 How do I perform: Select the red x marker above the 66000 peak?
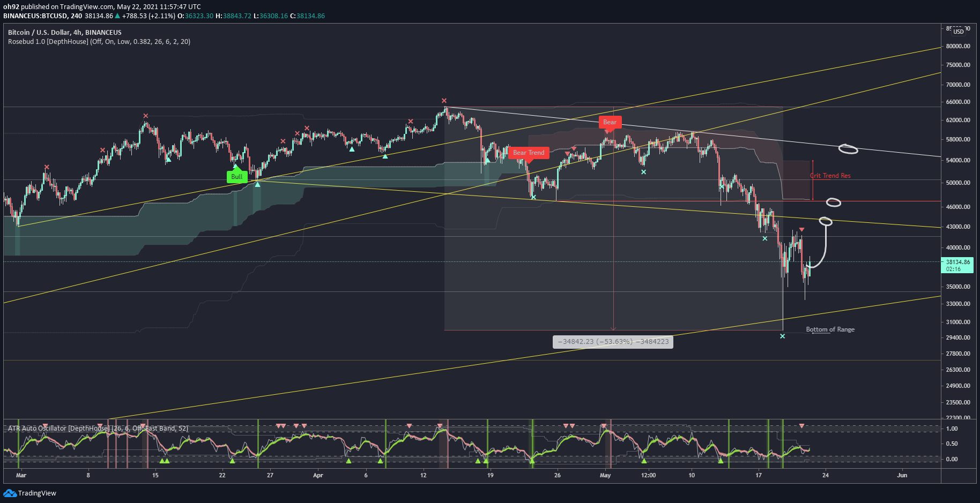pyautogui.click(x=444, y=101)
